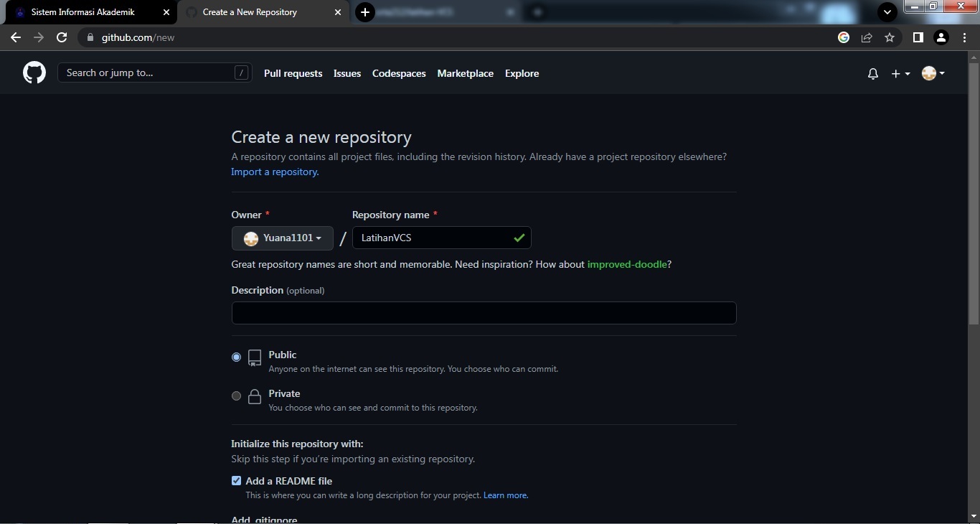This screenshot has width=980, height=524.
Task: Open the GitHub profile avatar dropdown
Action: click(932, 73)
